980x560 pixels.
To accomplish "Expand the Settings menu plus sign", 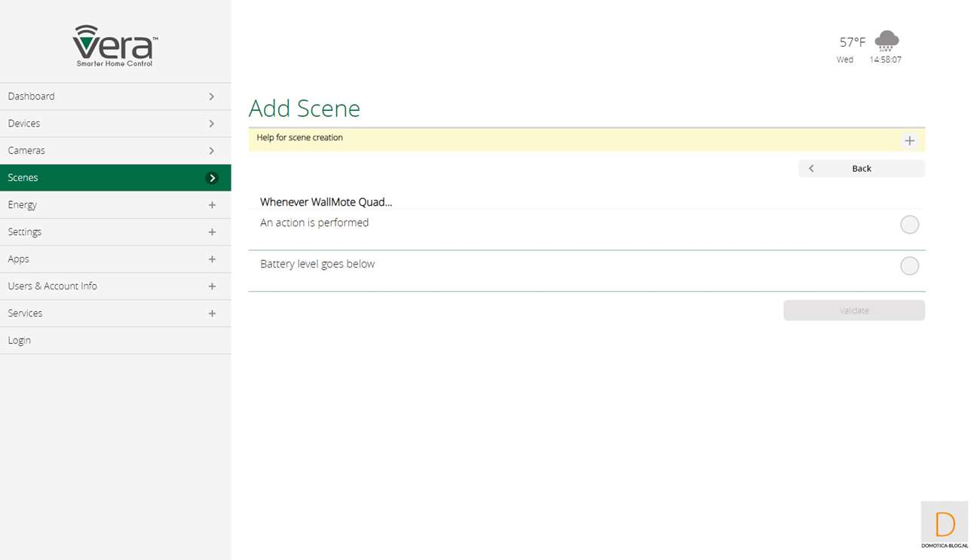I will coord(212,232).
